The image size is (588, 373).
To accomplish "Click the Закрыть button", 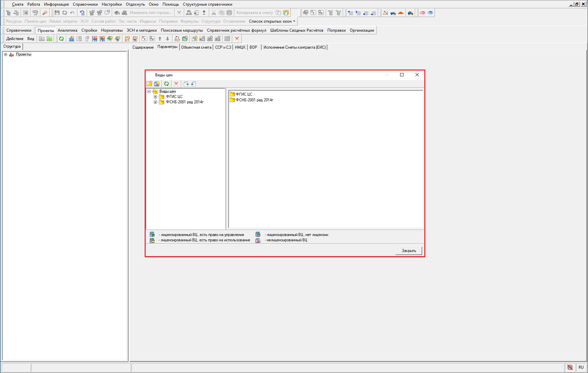I will coord(408,251).
